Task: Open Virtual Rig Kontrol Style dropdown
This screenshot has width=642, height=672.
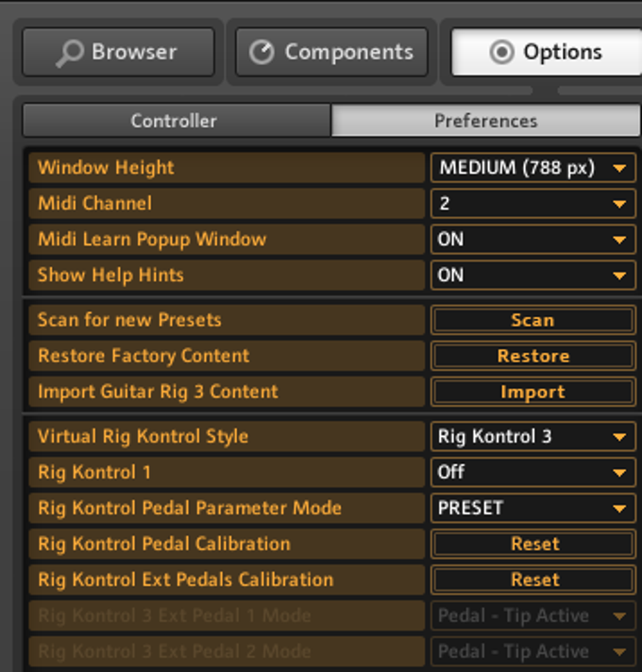Action: (x=532, y=437)
